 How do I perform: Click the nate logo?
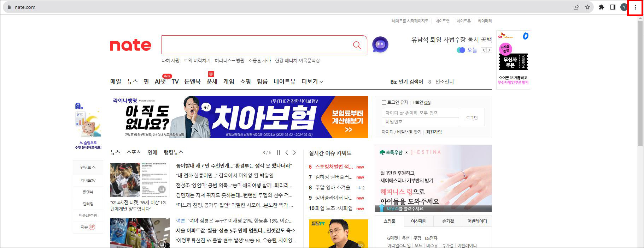pyautogui.click(x=131, y=45)
